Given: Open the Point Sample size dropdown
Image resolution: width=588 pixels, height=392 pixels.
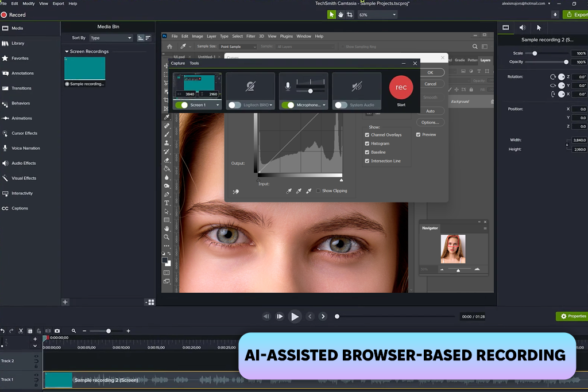Looking at the screenshot, I should [x=238, y=46].
